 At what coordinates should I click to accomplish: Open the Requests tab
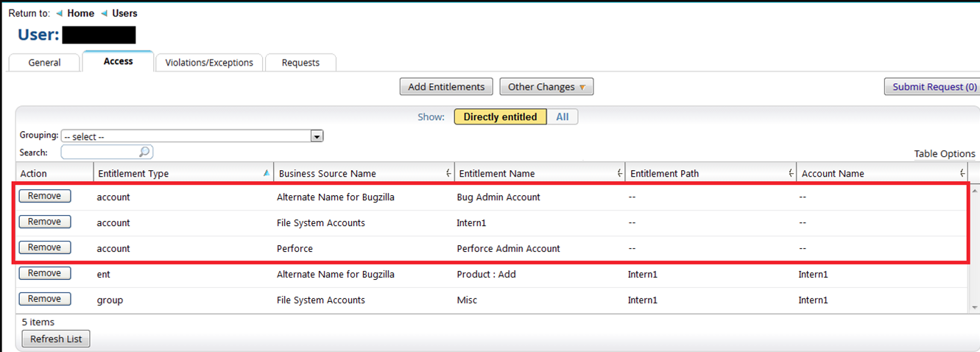point(300,63)
